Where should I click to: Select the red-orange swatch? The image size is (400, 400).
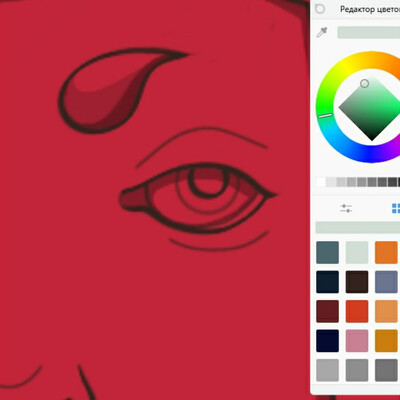[x=357, y=311]
